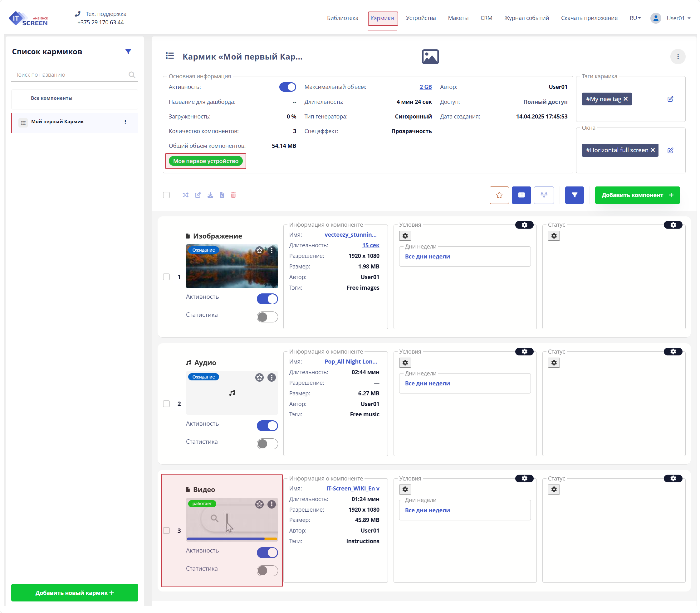Click video playback progress bar
Screen dimensions: 700x613
(x=232, y=539)
